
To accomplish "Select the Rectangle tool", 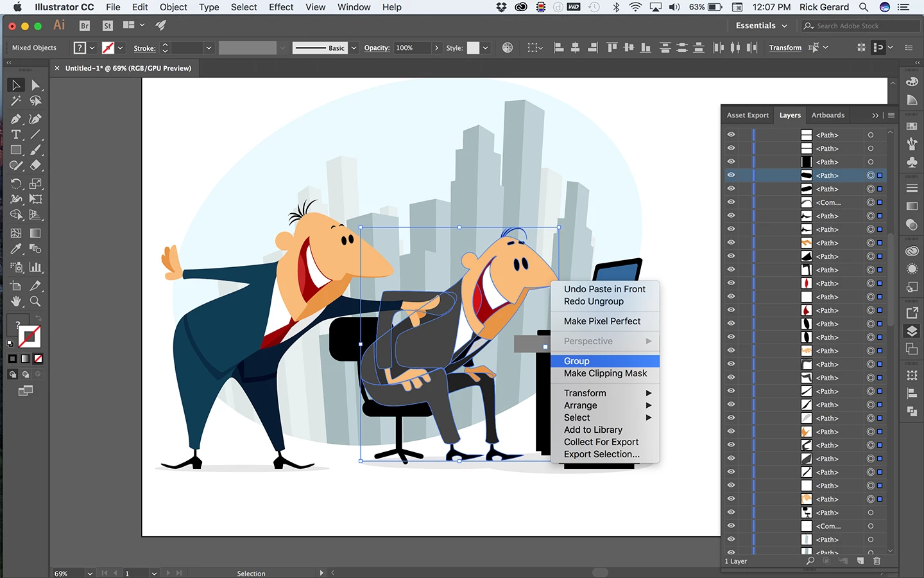I will [x=16, y=150].
